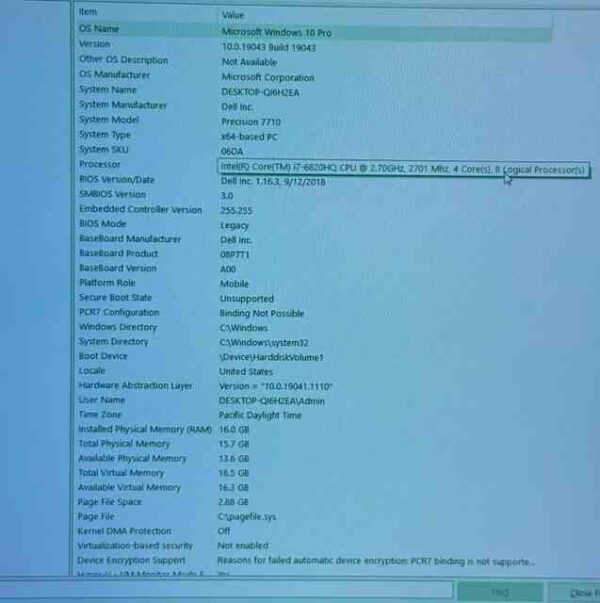600x603 pixels.
Task: Click the DESKTOP-QI6H2EA\Admin value
Action: pyautogui.click(x=272, y=401)
